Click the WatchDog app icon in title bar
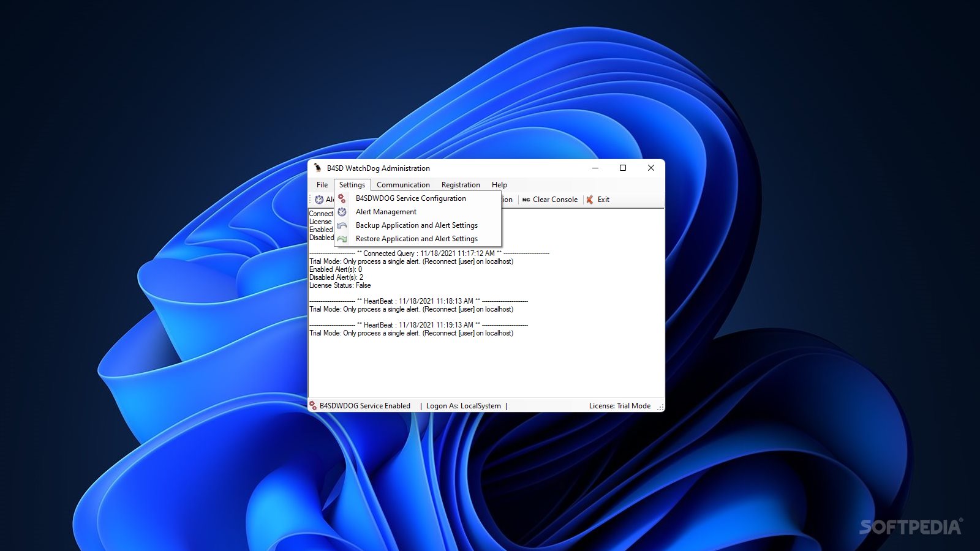Viewport: 980px width, 551px height. 317,168
